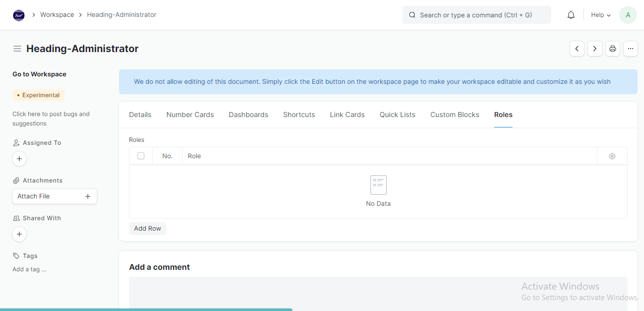Screen dimensions: 644x311
Task: Switch to the Number Cards tab
Action: pyautogui.click(x=190, y=115)
